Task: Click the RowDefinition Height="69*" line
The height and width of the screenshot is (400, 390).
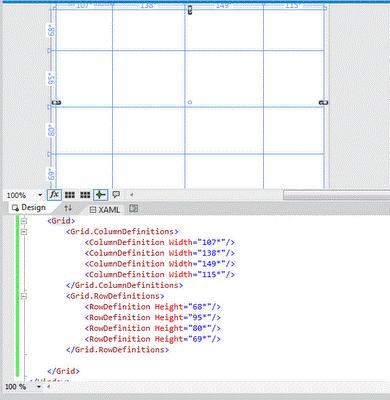Action: tap(153, 339)
